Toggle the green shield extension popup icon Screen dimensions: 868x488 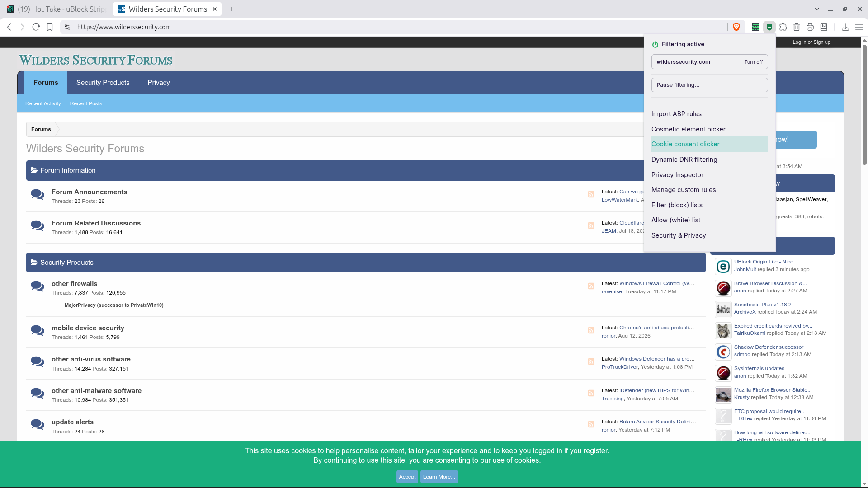pos(769,27)
